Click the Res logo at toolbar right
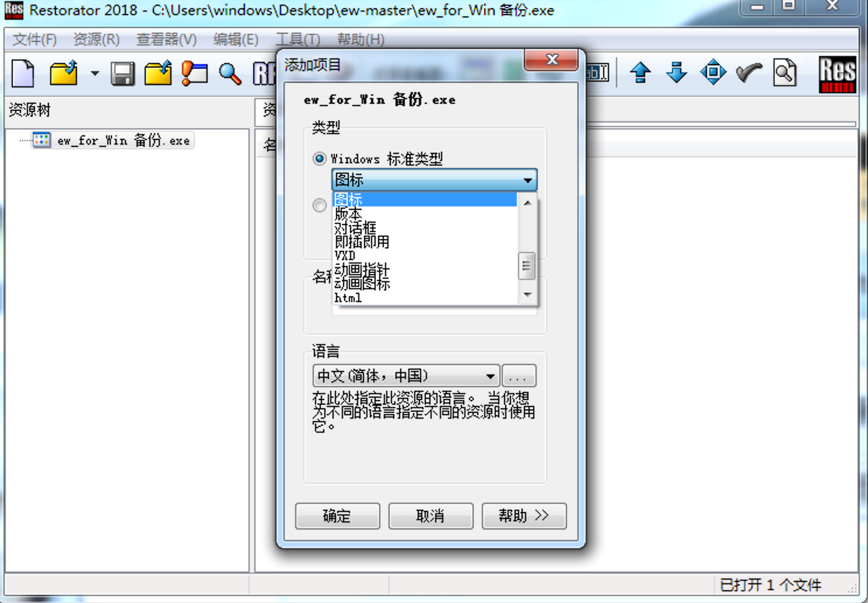The width and height of the screenshot is (868, 603). (837, 74)
